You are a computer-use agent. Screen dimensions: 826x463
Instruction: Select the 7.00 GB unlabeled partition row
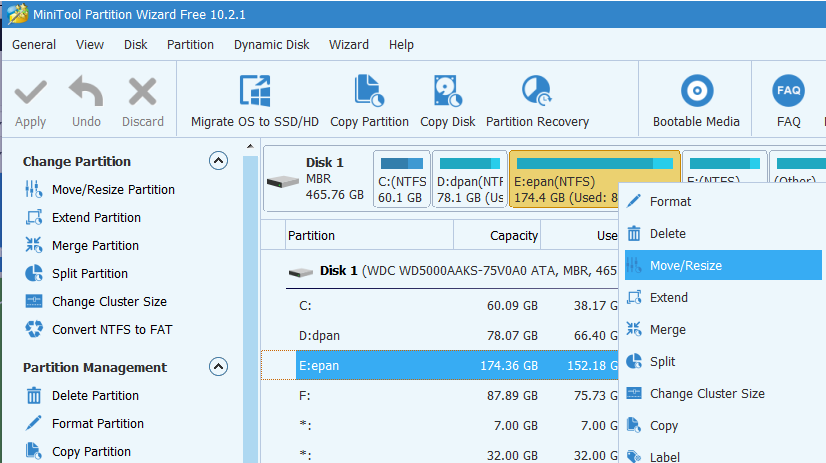click(440, 426)
